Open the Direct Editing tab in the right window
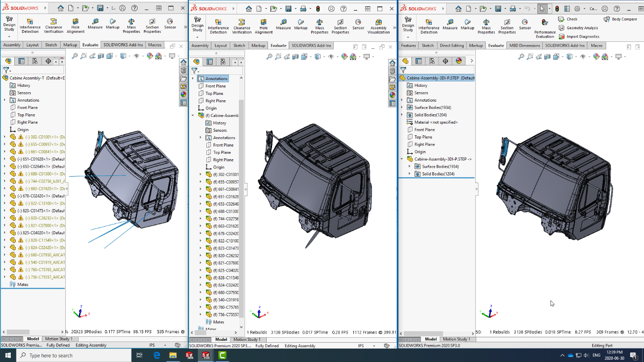 click(x=452, y=45)
